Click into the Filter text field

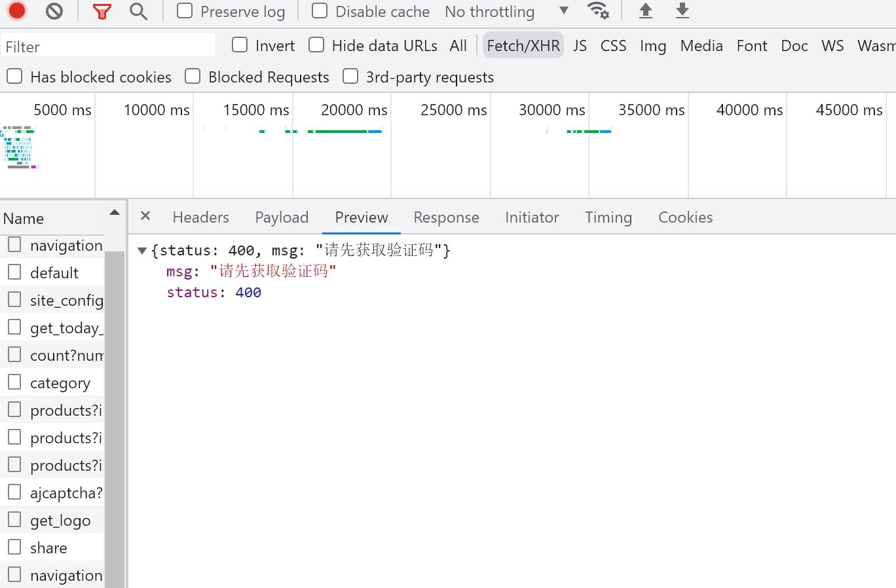pos(108,46)
